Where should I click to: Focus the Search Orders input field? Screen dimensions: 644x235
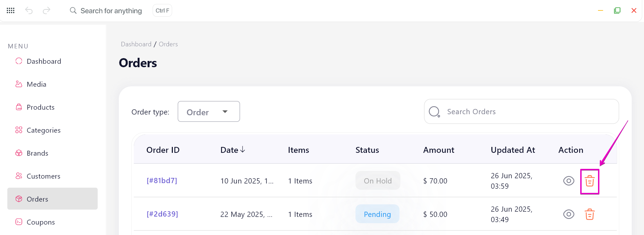click(521, 111)
